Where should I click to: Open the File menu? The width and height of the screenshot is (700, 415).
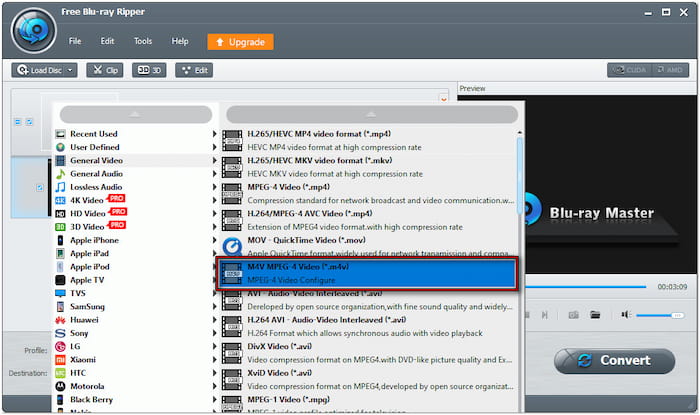75,41
